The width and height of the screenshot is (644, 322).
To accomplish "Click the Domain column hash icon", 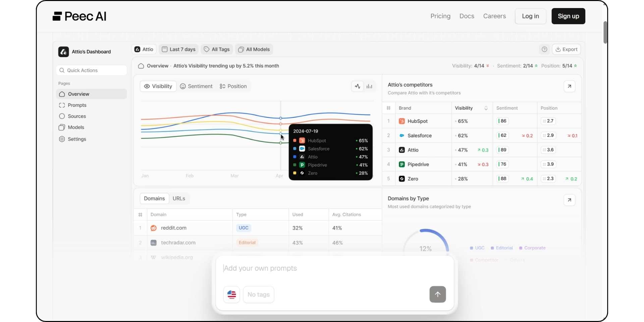I will pos(140,215).
